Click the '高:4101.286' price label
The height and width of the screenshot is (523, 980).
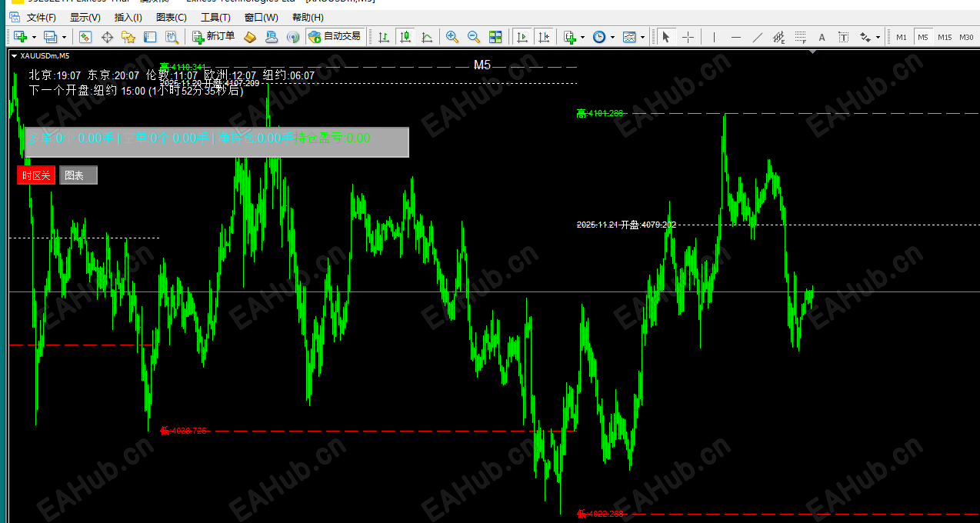point(600,113)
